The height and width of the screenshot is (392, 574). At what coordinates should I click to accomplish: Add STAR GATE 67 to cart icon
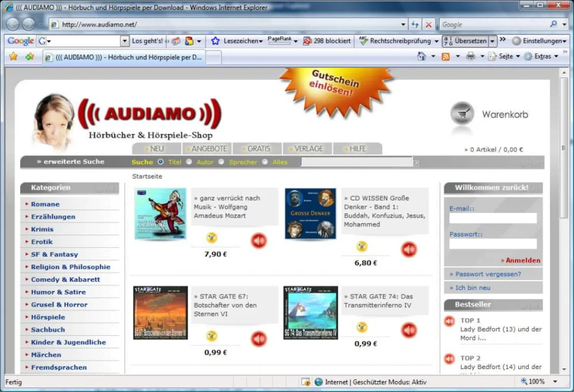[x=212, y=336]
